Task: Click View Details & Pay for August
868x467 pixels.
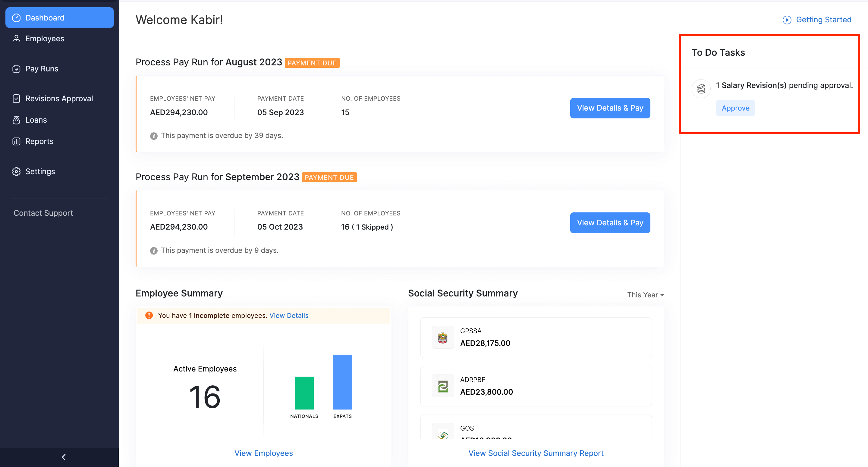Action: (609, 108)
